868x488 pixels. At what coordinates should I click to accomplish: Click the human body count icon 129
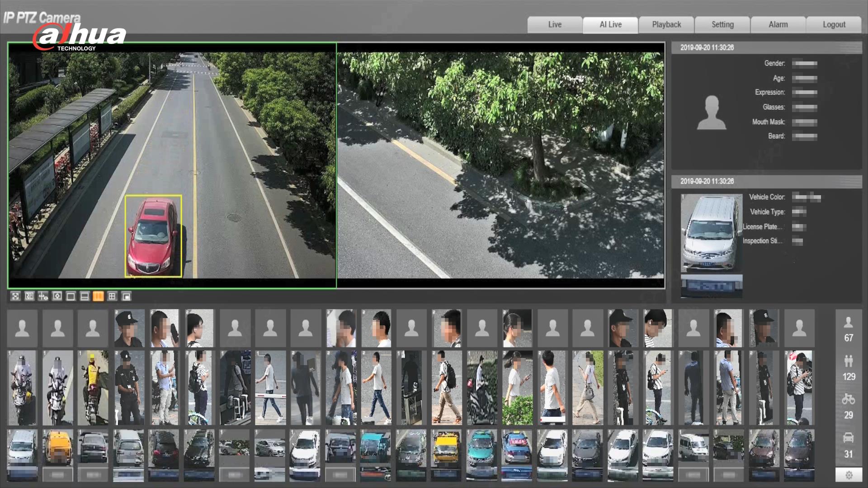pyautogui.click(x=849, y=361)
